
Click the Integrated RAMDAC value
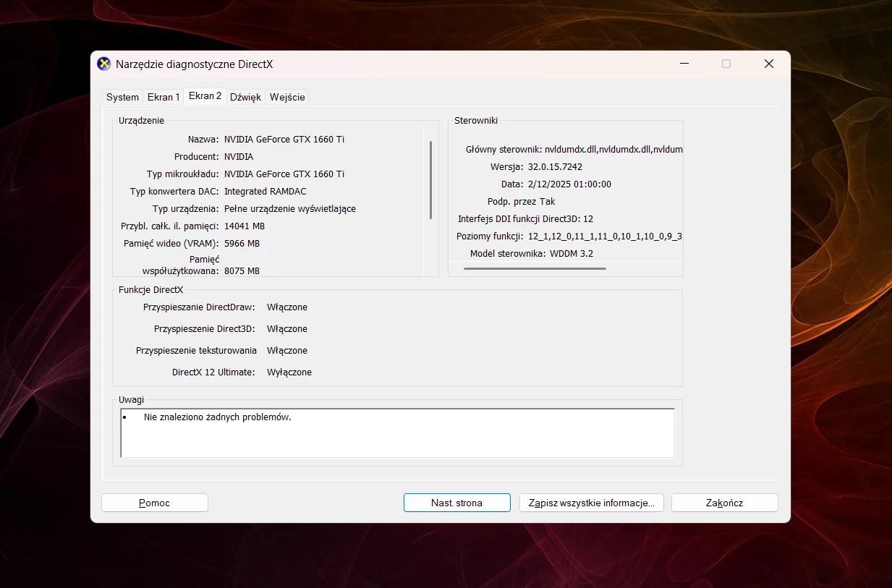tap(266, 191)
